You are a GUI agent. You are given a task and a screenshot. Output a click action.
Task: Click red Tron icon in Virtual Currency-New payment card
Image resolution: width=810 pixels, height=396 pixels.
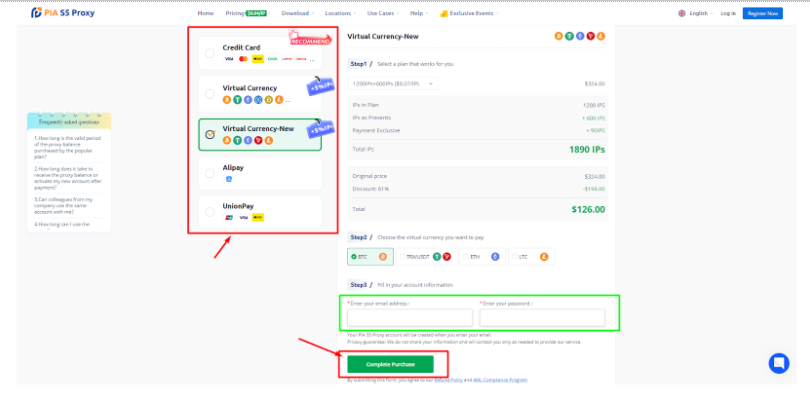tap(258, 140)
